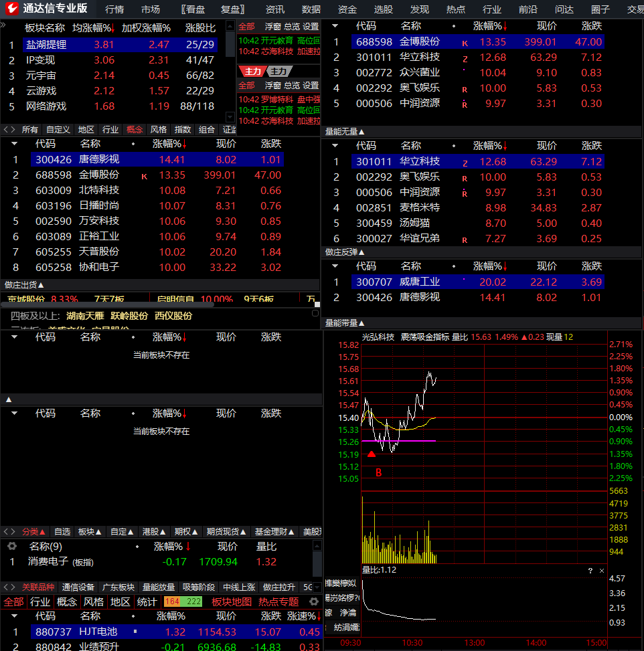
Task: Toggle the small checkbox right of 四板及以上 row
Action: (x=315, y=314)
